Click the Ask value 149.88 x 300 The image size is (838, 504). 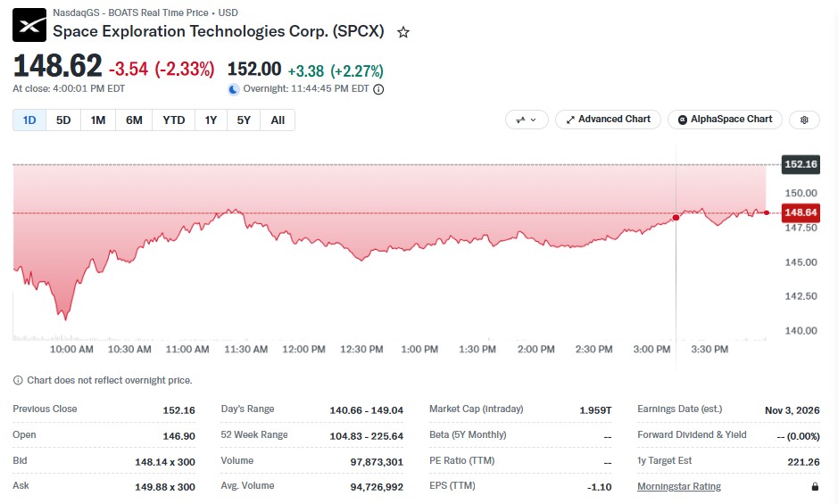[165, 487]
